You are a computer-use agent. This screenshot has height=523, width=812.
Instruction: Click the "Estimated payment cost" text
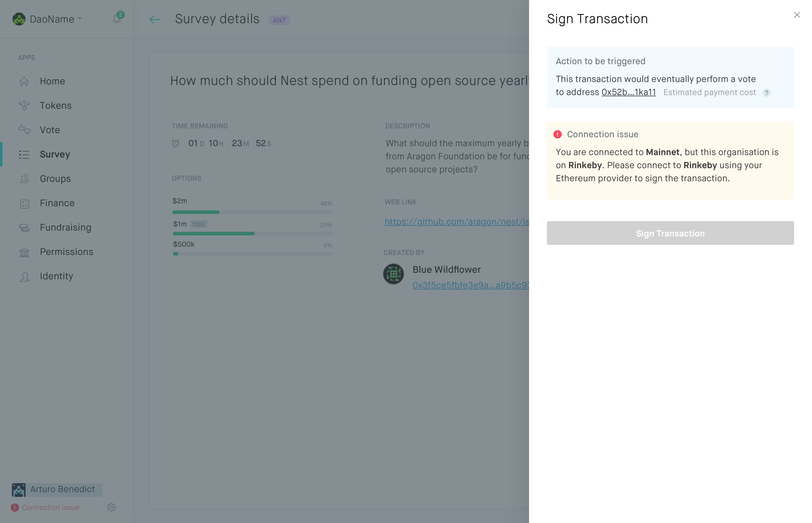click(x=709, y=92)
